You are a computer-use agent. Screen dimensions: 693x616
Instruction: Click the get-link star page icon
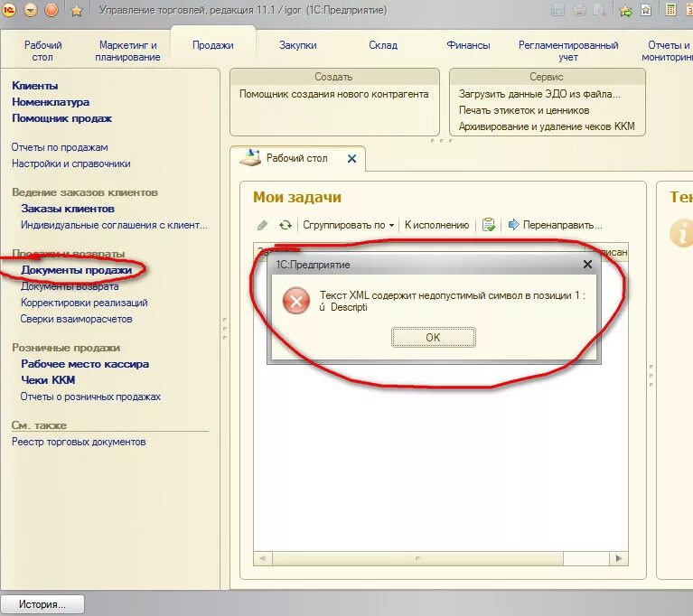(646, 10)
